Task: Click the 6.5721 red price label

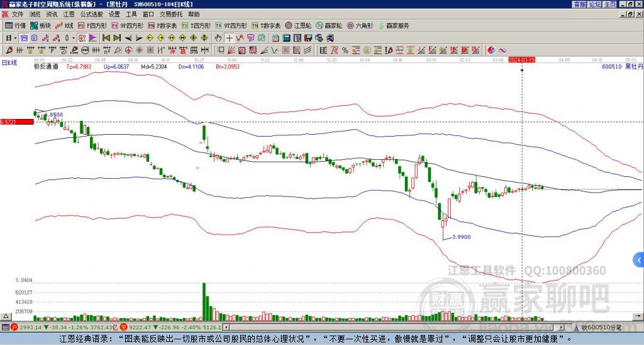Action: 17,122
